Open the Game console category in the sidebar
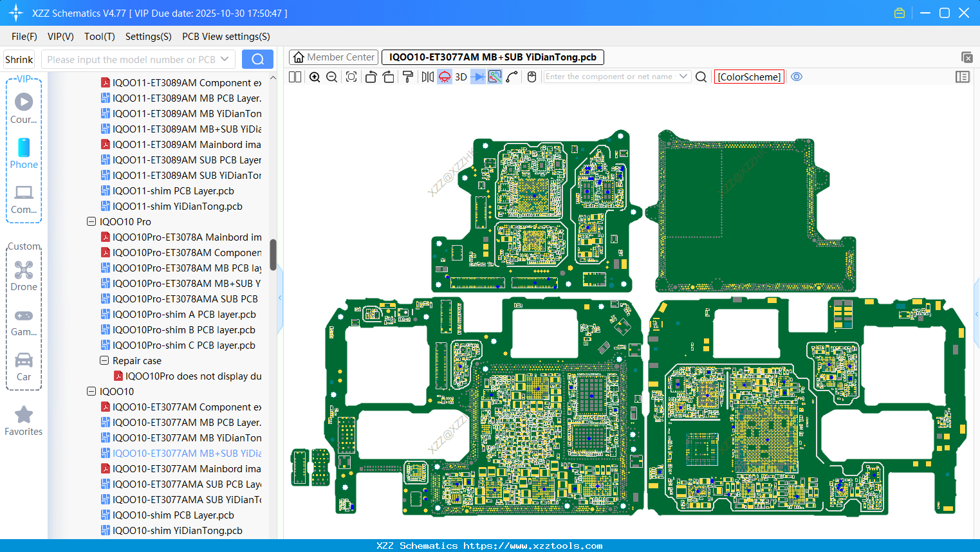The height and width of the screenshot is (552, 980). click(x=24, y=322)
